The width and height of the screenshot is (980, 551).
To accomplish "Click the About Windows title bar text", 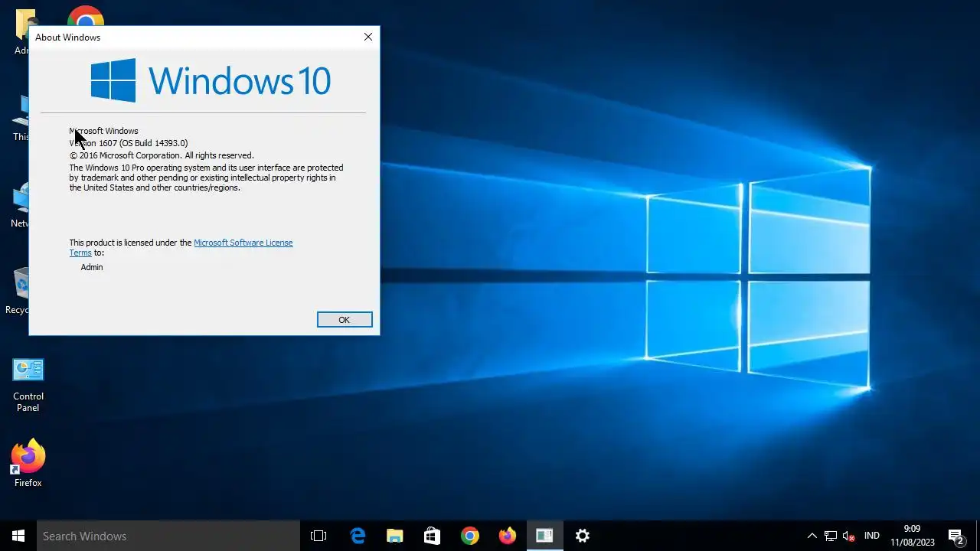I will 67,37.
